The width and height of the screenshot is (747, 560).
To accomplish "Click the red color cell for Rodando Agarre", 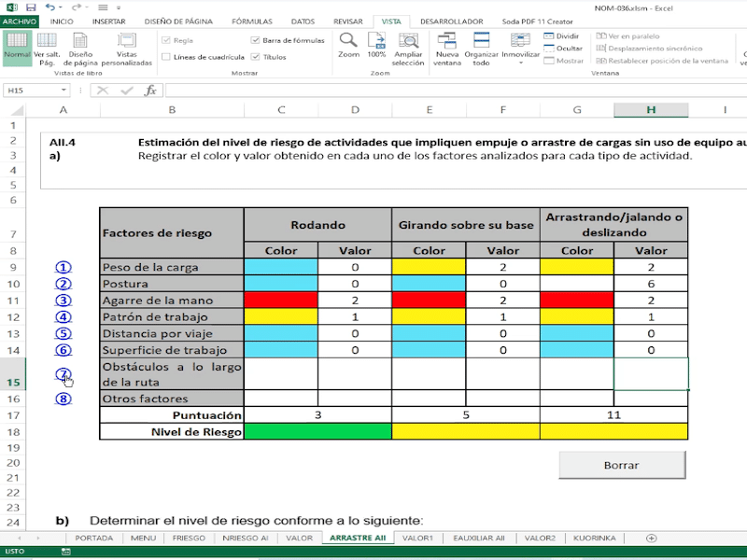I will click(x=281, y=301).
